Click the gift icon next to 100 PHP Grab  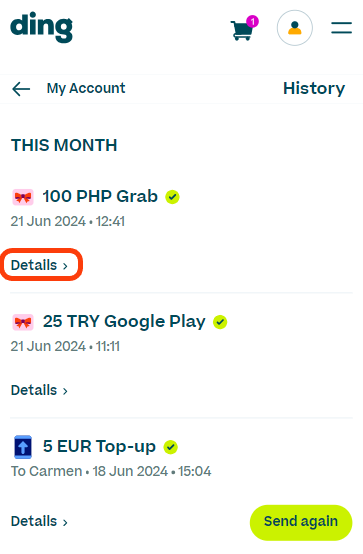click(23, 197)
